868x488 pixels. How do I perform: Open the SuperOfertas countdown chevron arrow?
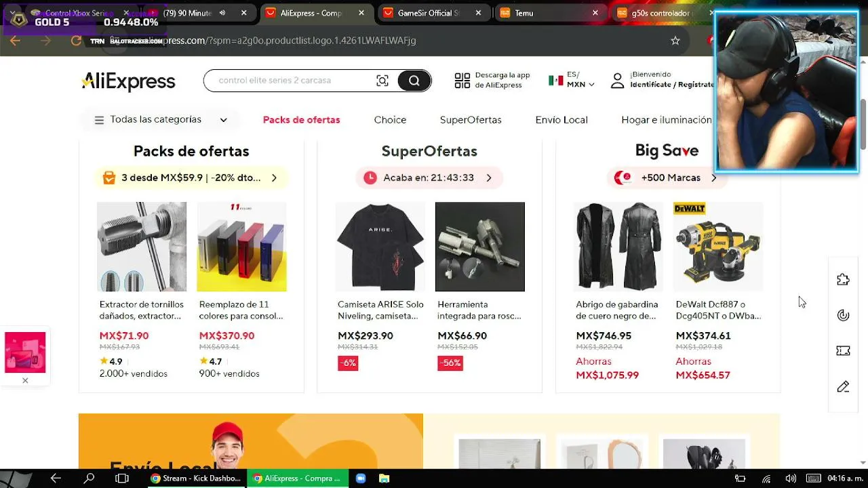coord(489,178)
